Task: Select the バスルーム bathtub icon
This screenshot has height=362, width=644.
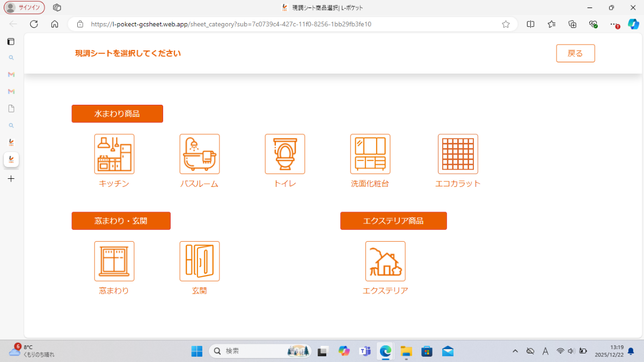Action: coord(200,154)
